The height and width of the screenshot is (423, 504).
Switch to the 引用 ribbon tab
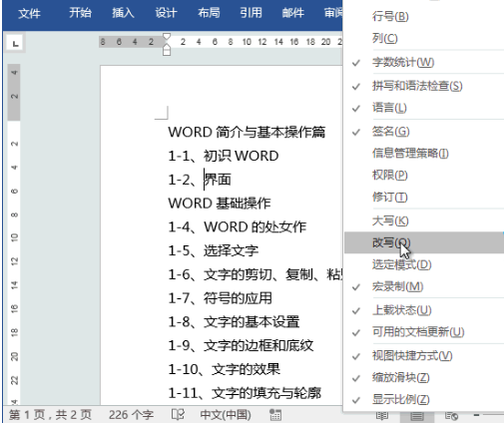(x=251, y=13)
